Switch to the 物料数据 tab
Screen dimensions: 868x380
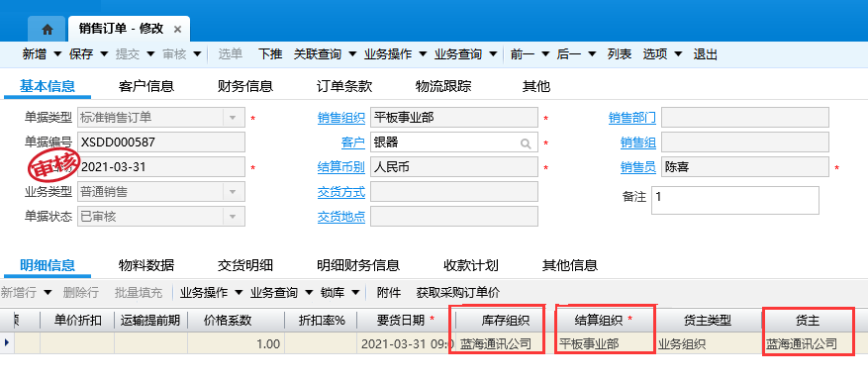[x=146, y=265]
